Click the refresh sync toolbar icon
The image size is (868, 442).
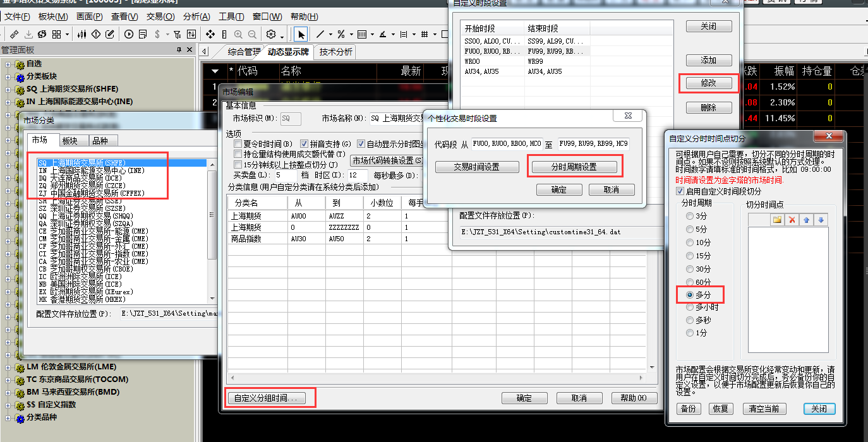pos(42,34)
